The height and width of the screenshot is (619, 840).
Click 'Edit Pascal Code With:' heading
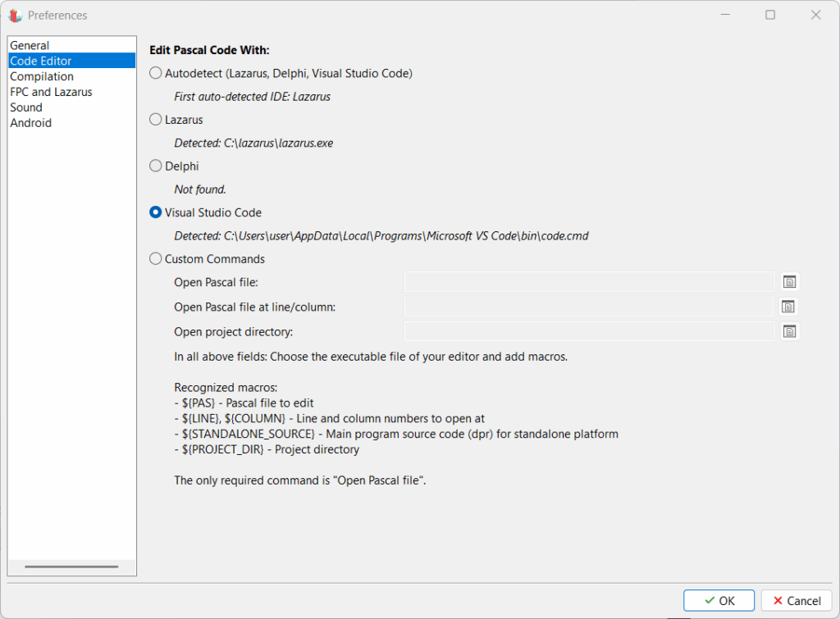(209, 50)
